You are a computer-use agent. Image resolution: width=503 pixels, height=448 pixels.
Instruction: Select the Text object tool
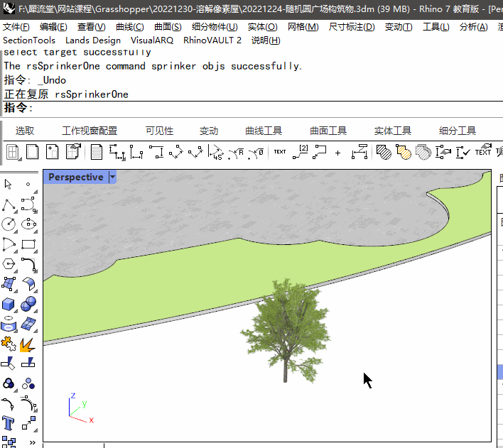tap(9, 424)
